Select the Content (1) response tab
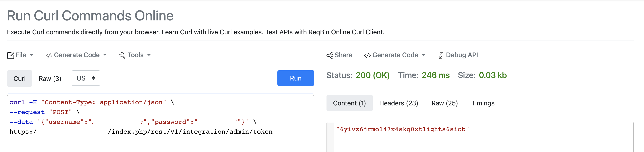644x152 pixels. 349,103
